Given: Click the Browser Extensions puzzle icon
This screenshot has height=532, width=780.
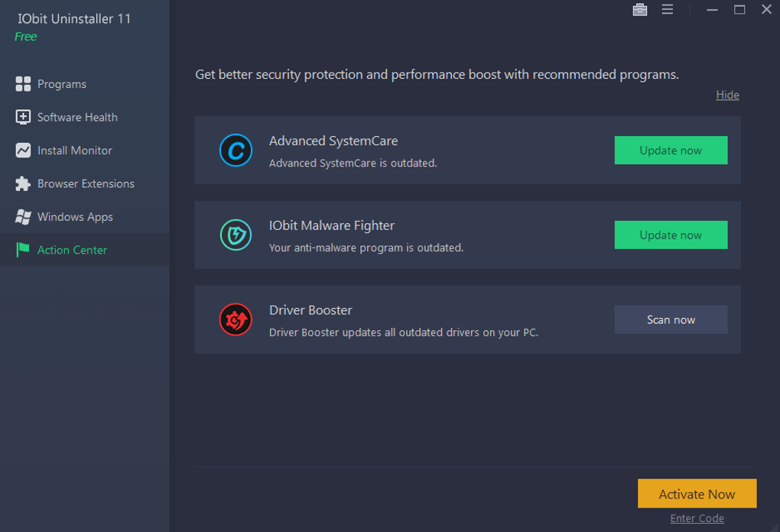Looking at the screenshot, I should pyautogui.click(x=23, y=183).
